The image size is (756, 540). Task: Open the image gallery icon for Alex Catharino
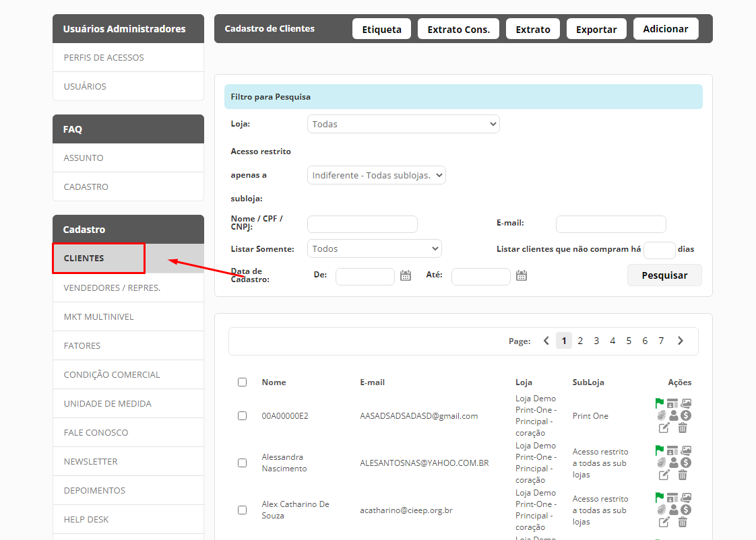point(686,497)
